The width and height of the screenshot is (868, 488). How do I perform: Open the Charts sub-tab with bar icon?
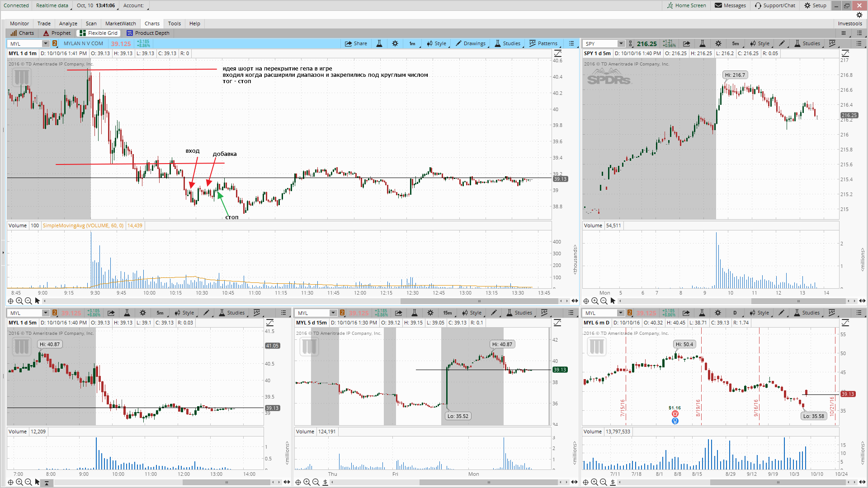23,33
